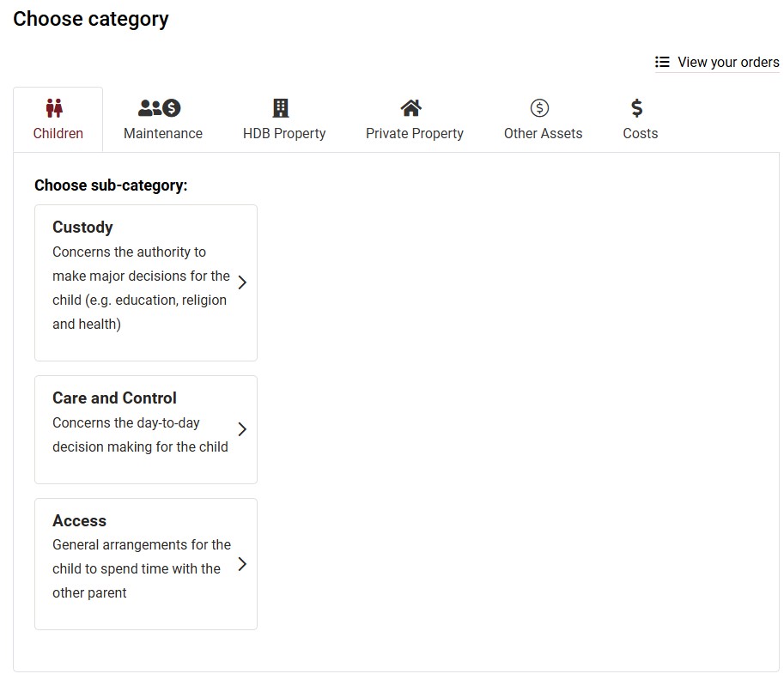Pick the Access sub-category heading
The width and height of the screenshot is (784, 680).
pos(79,521)
